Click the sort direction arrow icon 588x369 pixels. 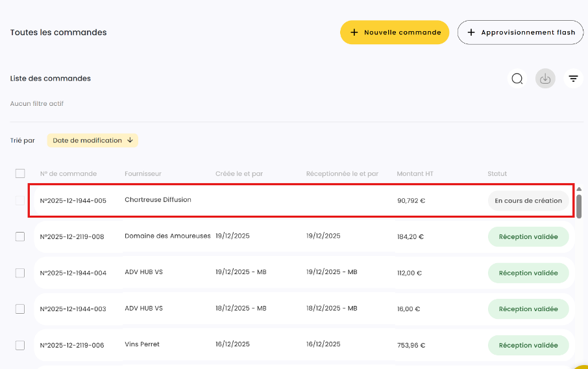[130, 140]
